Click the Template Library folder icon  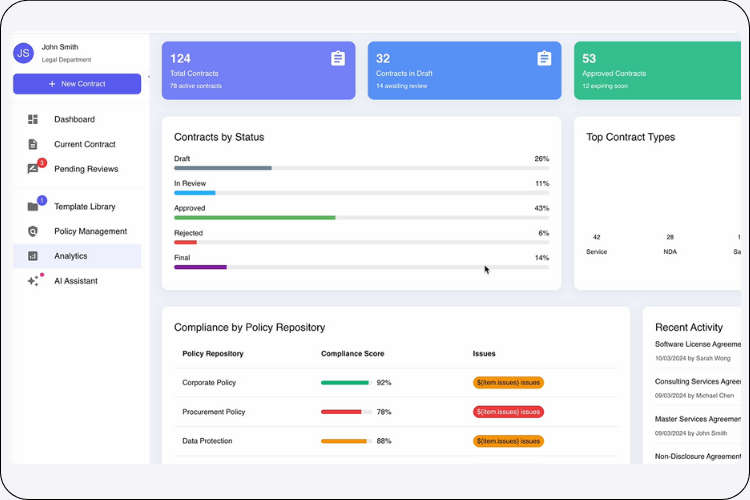(33, 207)
